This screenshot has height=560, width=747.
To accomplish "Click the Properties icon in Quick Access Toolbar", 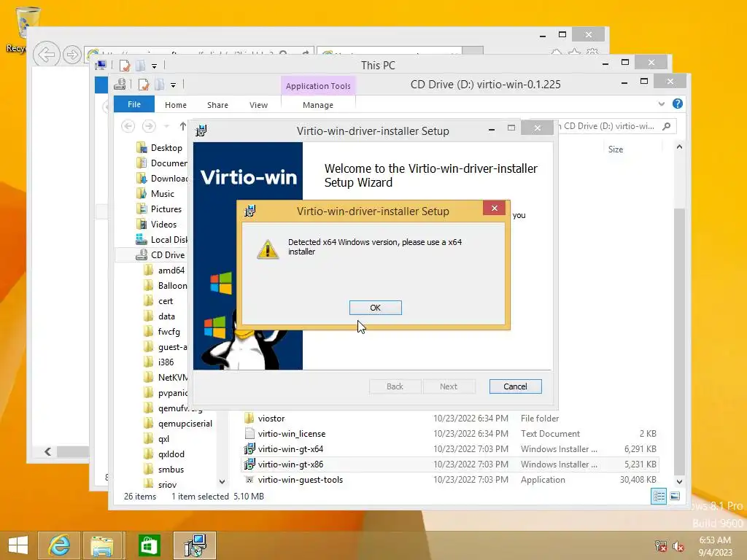I will point(144,85).
